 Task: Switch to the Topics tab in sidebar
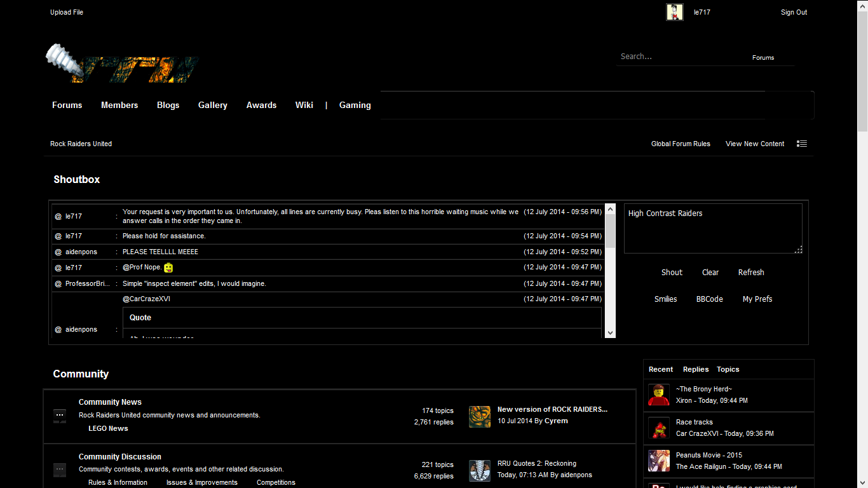click(728, 369)
